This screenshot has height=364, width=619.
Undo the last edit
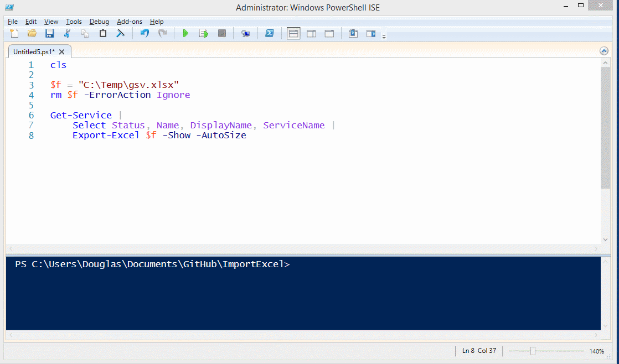tap(145, 34)
